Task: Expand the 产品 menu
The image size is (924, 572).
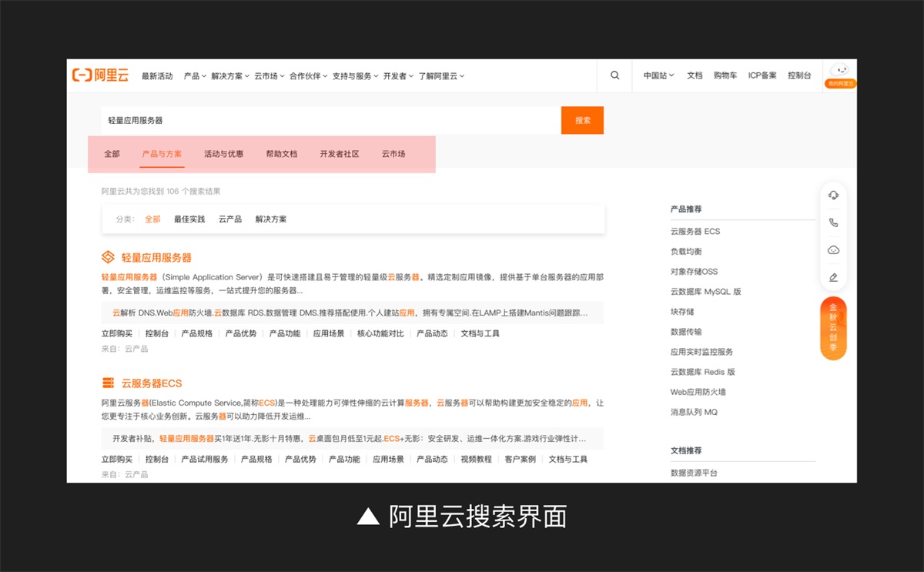Action: pos(195,76)
